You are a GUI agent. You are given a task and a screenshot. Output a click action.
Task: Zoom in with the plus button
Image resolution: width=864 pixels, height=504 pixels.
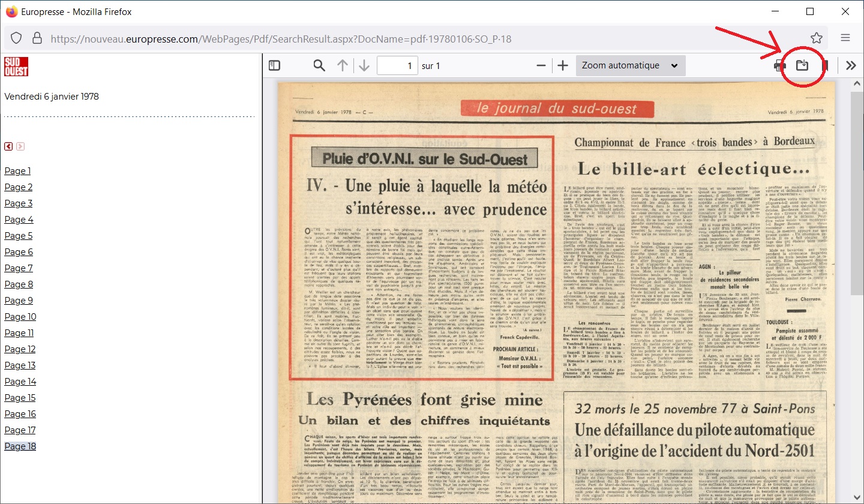pyautogui.click(x=563, y=65)
